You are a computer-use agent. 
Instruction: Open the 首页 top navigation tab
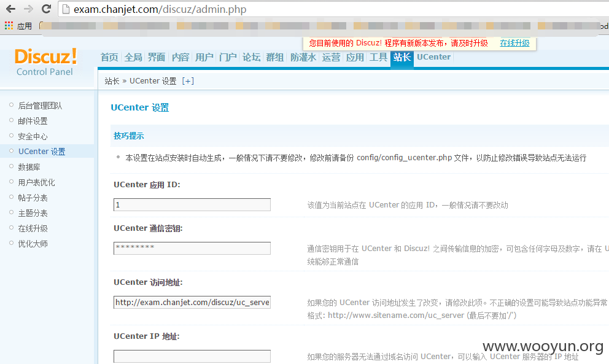click(109, 58)
